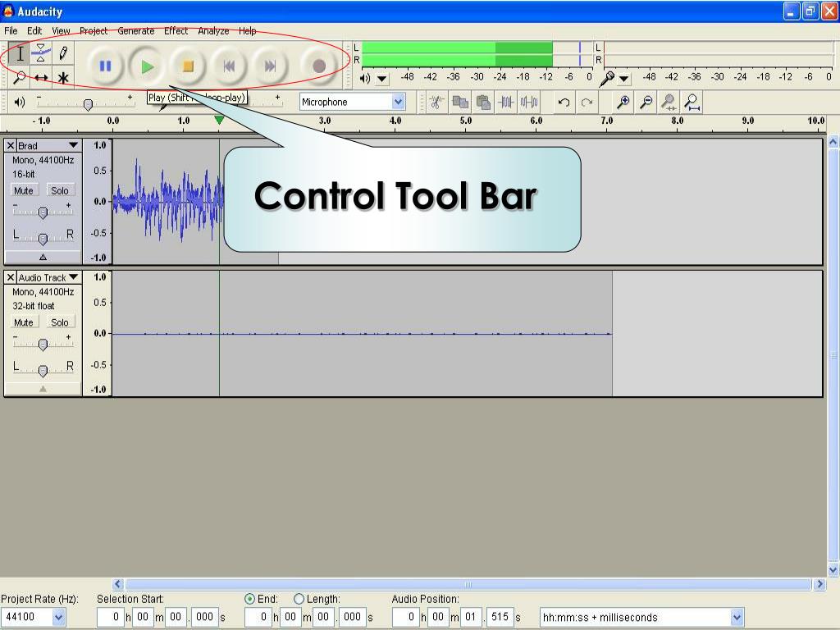Click the Audio Track pan slider
The image size is (840, 630).
43,370
